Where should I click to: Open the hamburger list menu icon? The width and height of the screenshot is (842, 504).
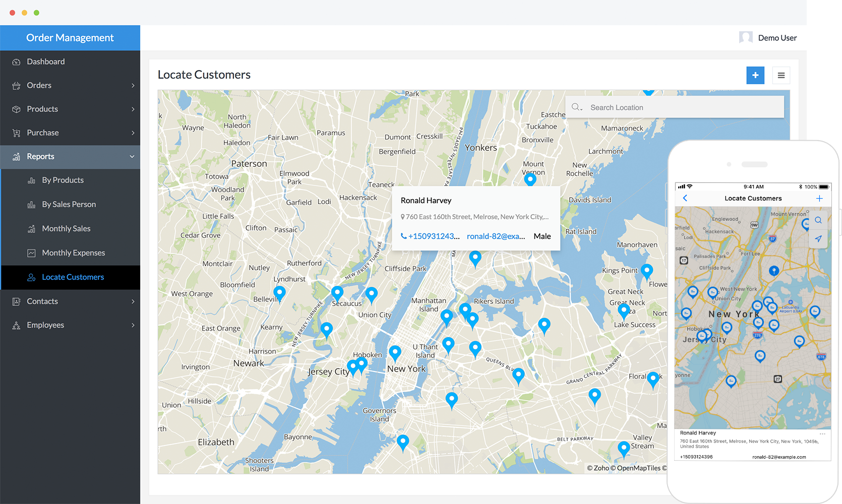point(781,76)
